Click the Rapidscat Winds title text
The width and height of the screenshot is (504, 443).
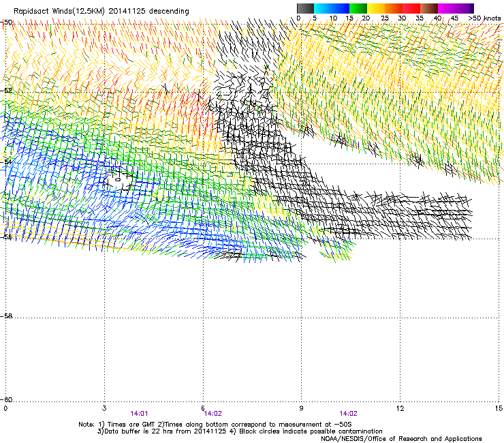pyautogui.click(x=101, y=11)
